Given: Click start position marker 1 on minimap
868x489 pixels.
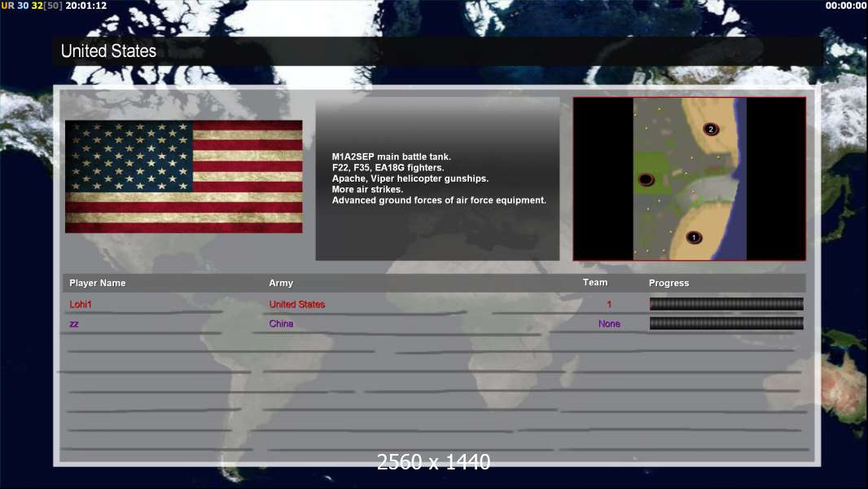Looking at the screenshot, I should (x=694, y=238).
